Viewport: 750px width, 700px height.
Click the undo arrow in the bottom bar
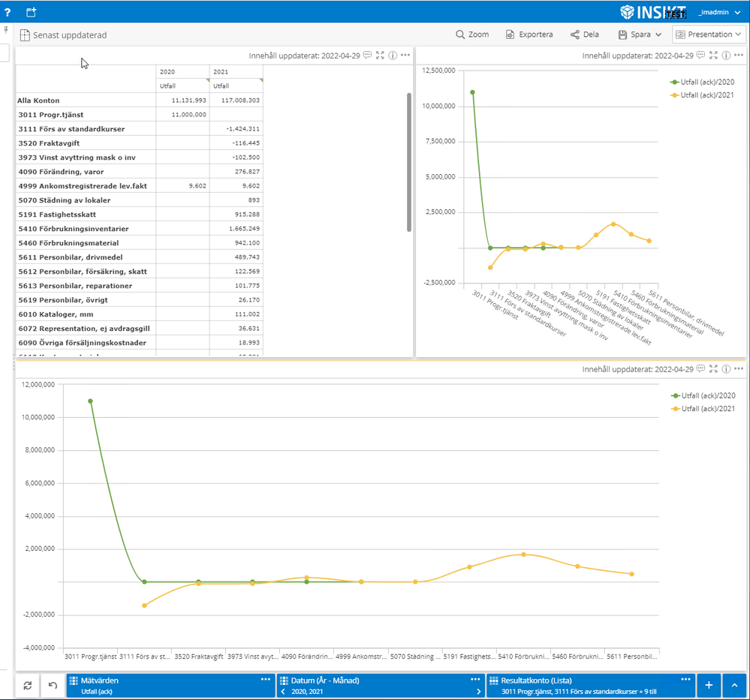[53, 686]
